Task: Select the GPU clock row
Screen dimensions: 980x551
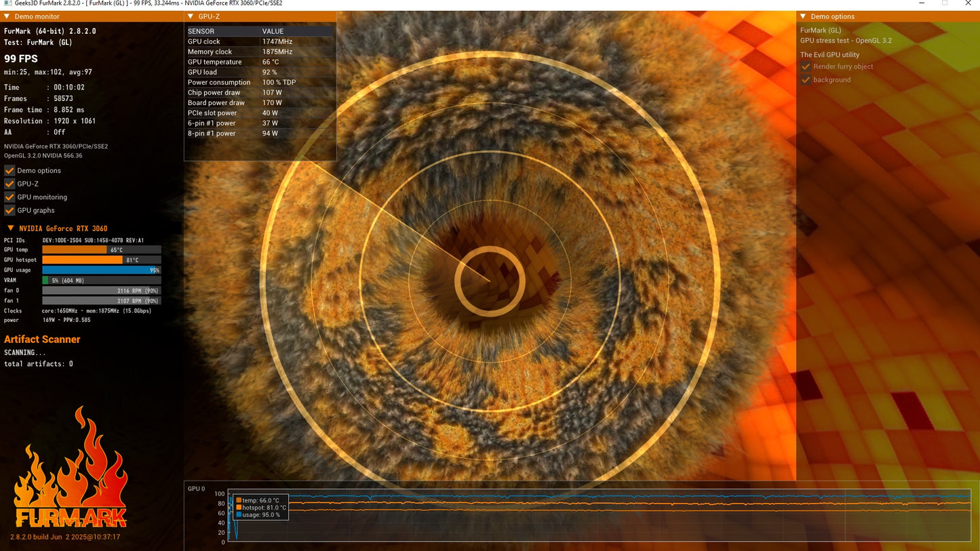Action: [260, 41]
